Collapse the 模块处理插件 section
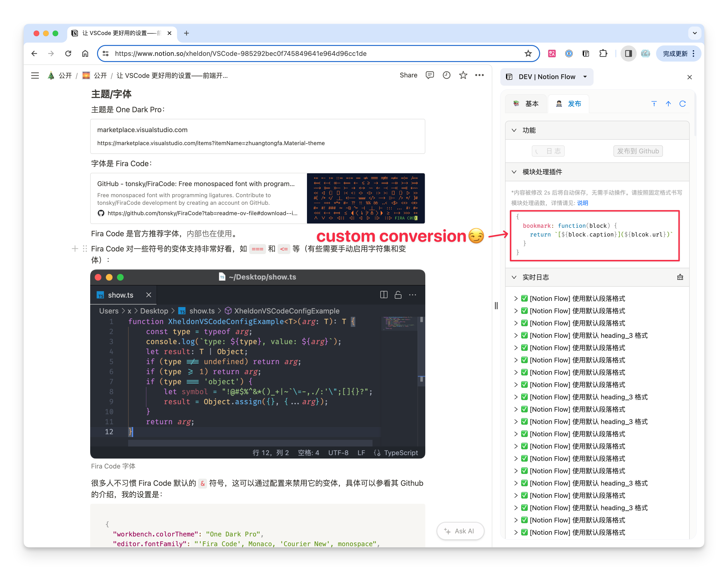728x571 pixels. coord(514,172)
